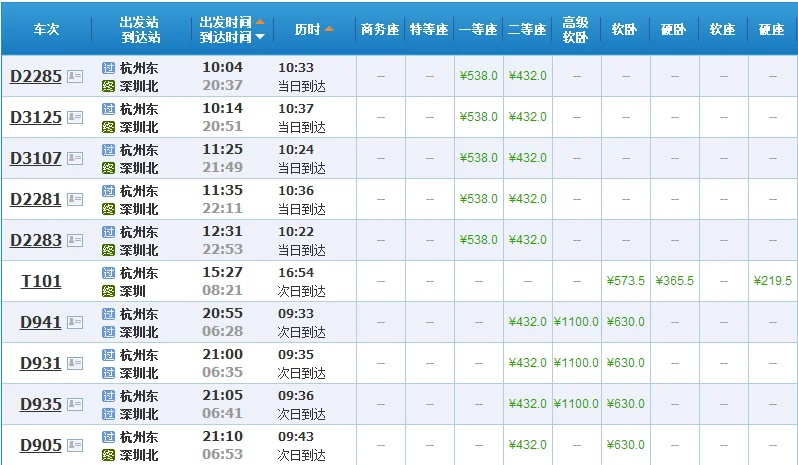Click departure time 21:10 for D905
Screen dimensions: 798x465
point(222,437)
